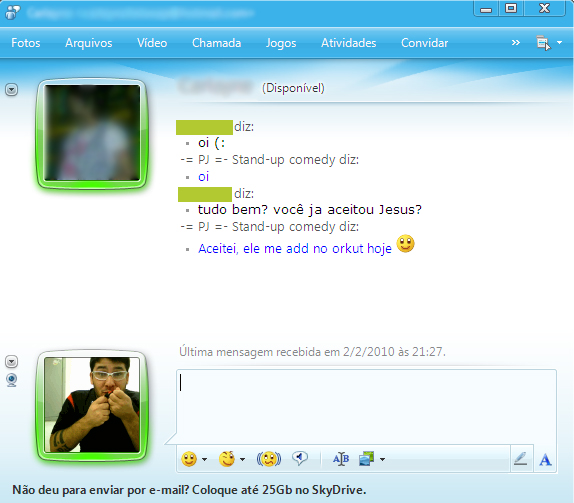Open the background picture chooser icon

[367, 459]
